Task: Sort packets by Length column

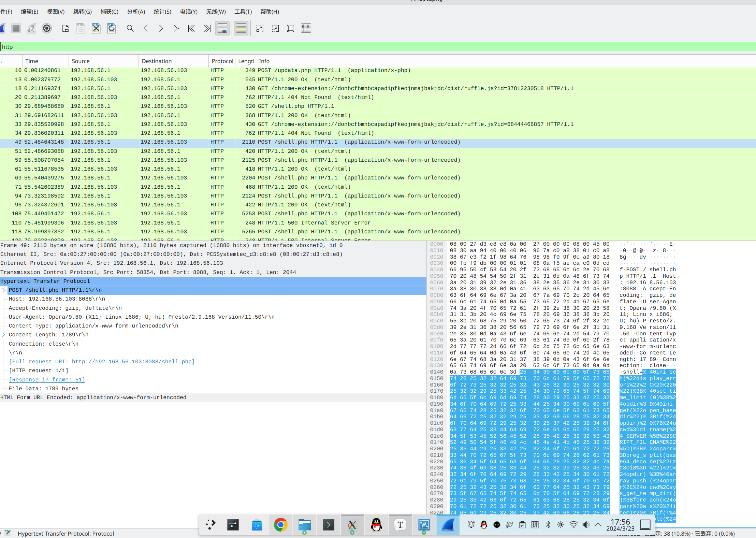Action: pos(246,61)
